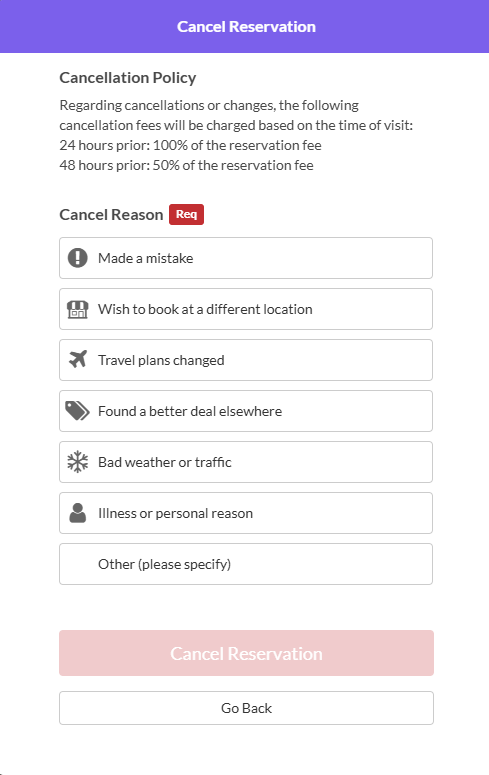The height and width of the screenshot is (775, 489).
Task: Click the pink Cancel Reservation button
Action: 246,653
